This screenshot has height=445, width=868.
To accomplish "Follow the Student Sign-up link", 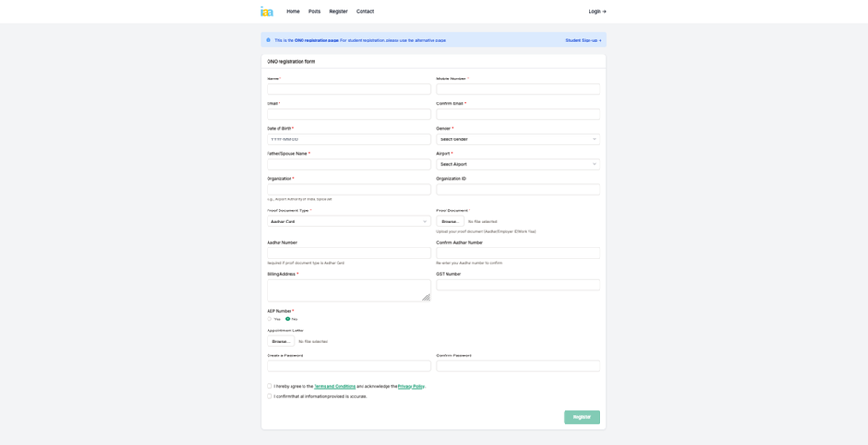I will 583,40.
